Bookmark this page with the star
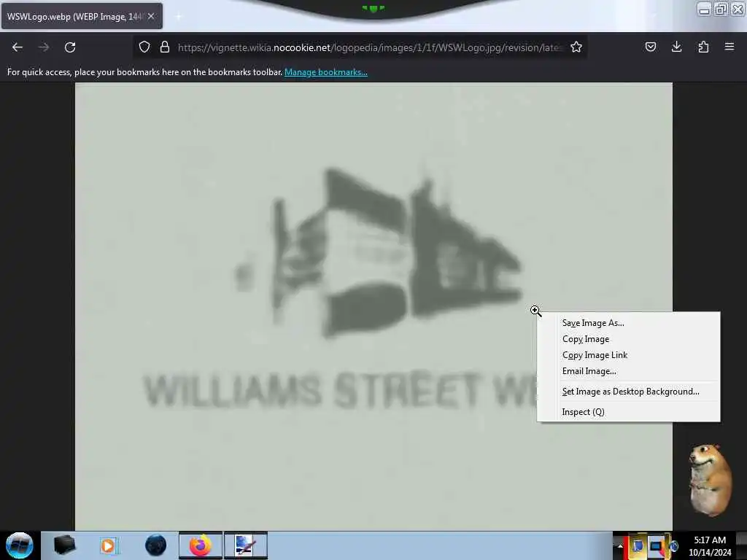The image size is (747, 560). click(x=576, y=47)
